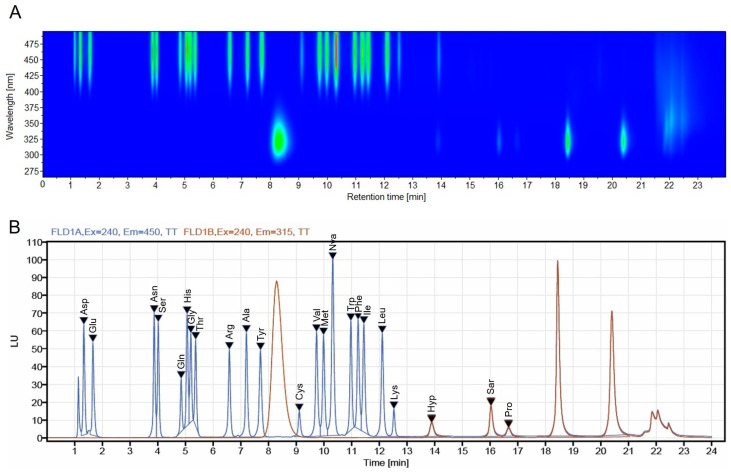This screenshot has width=731, height=473.
Task: Click the Arg peak marker
Action: pos(229,345)
